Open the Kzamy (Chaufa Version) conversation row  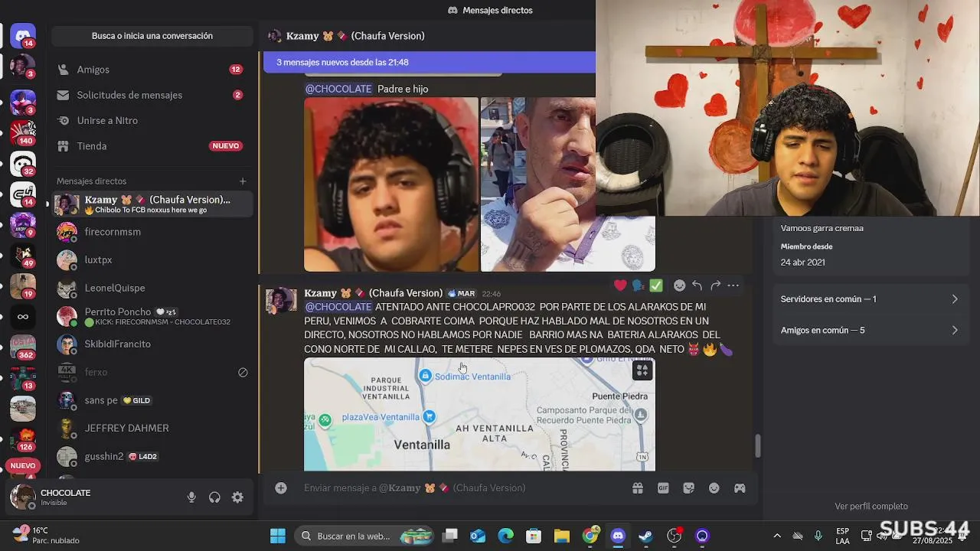(152, 204)
